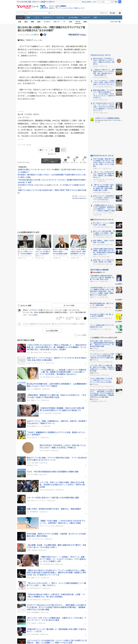The width and height of the screenshot is (138, 644).
Task: Click the Yahoo 30th anniversary logo
Action: pos(44,7)
